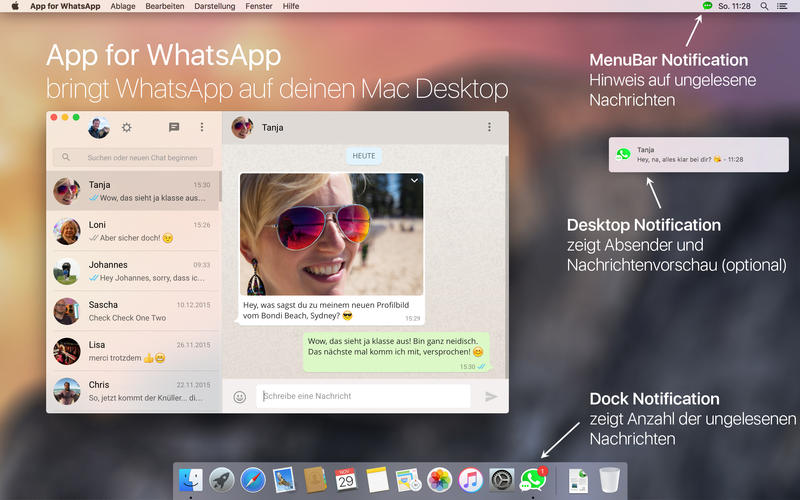Image resolution: width=800 pixels, height=500 pixels.
Task: Click the green reply bubble 'Wow, das sieht ja klasse aus!'
Action: [396, 352]
